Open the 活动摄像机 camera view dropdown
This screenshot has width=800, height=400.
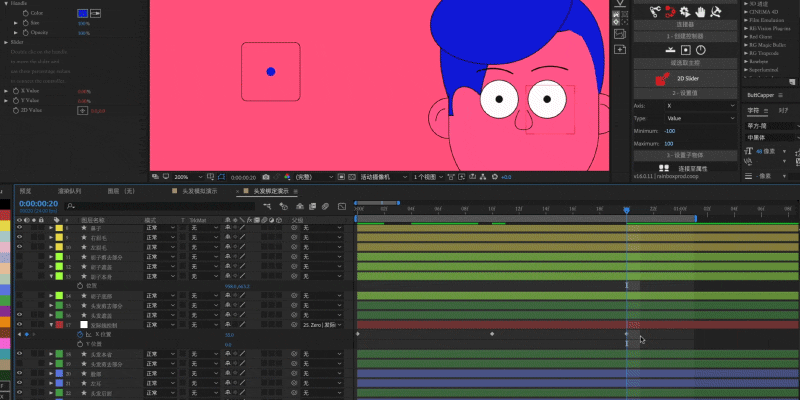coord(384,177)
